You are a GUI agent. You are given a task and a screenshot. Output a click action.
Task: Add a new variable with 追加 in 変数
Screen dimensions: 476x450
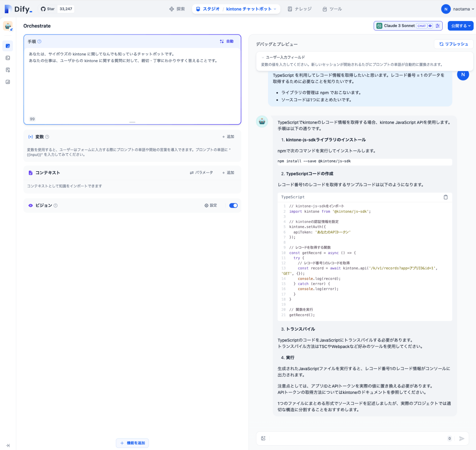(x=228, y=137)
